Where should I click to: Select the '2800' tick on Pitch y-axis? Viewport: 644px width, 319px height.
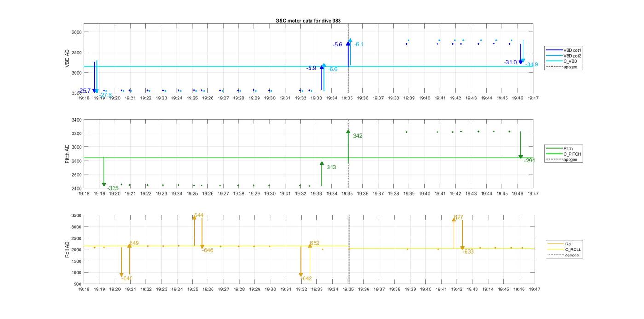pyautogui.click(x=76, y=161)
